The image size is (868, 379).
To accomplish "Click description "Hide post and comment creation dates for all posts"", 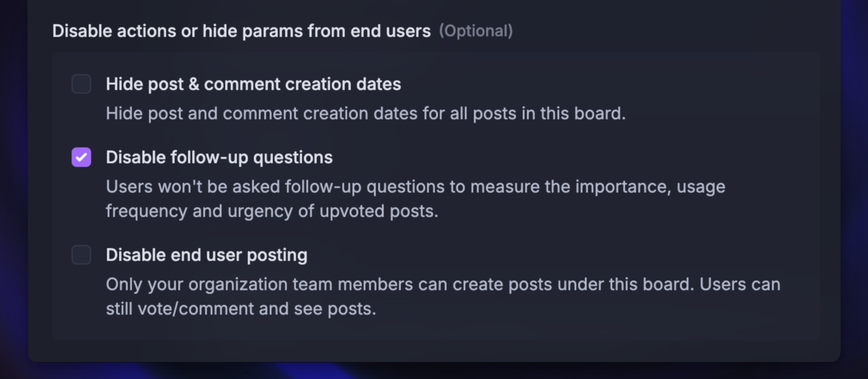I will coord(366,114).
